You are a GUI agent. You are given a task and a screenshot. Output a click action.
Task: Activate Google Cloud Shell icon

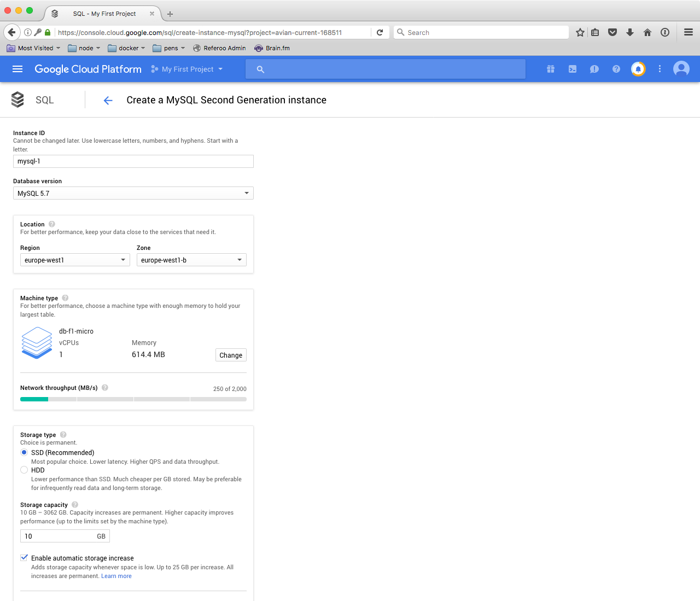(x=573, y=69)
